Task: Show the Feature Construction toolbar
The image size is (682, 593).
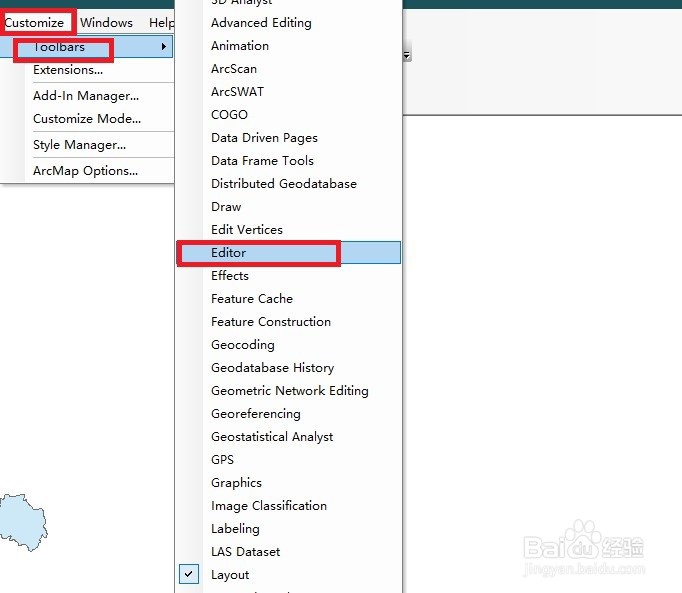Action: [x=271, y=322]
